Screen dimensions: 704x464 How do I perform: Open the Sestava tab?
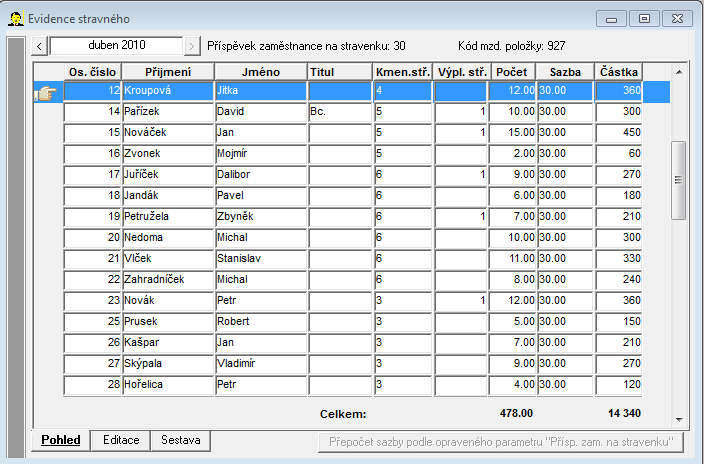point(180,440)
